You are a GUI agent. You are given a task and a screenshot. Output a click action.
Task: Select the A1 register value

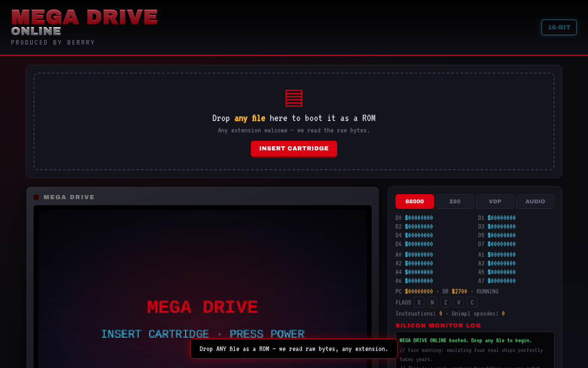click(502, 255)
